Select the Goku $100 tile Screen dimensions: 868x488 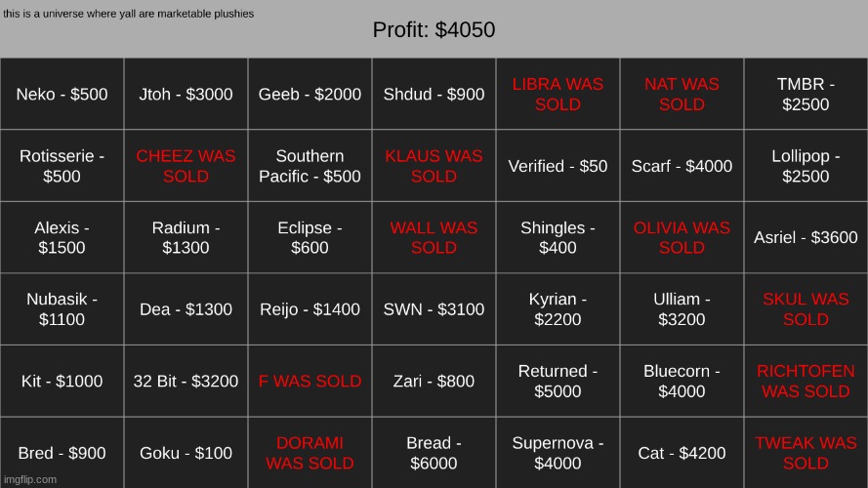click(186, 453)
